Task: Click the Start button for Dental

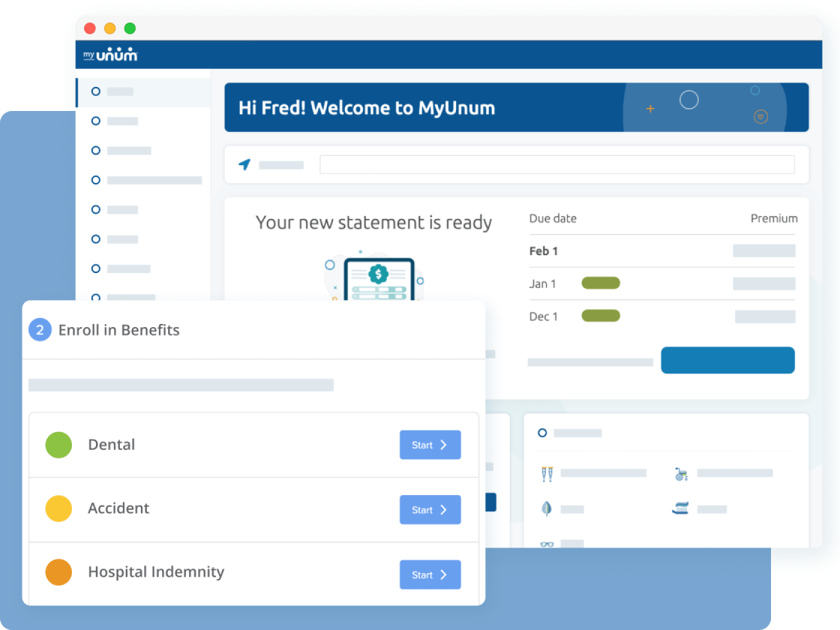Action: 430,444
